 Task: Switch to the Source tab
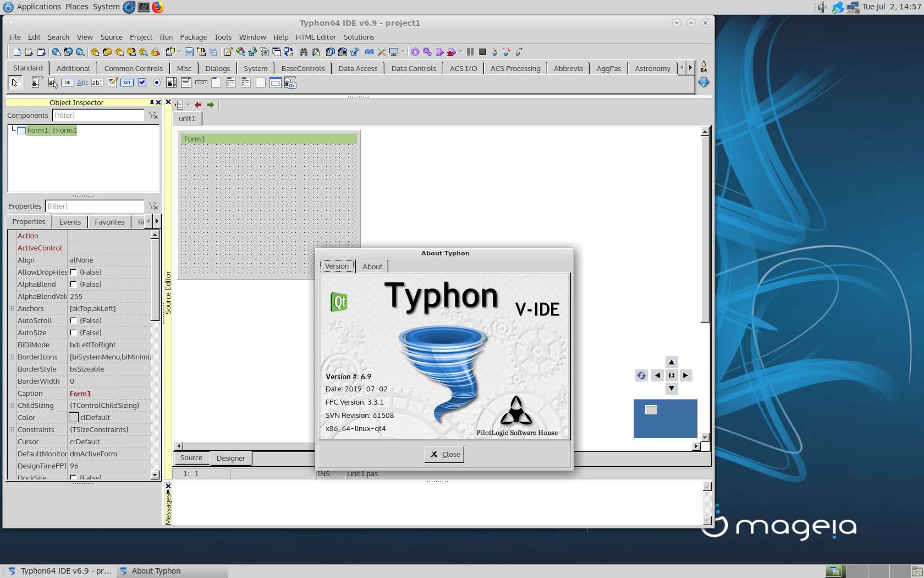(x=191, y=457)
